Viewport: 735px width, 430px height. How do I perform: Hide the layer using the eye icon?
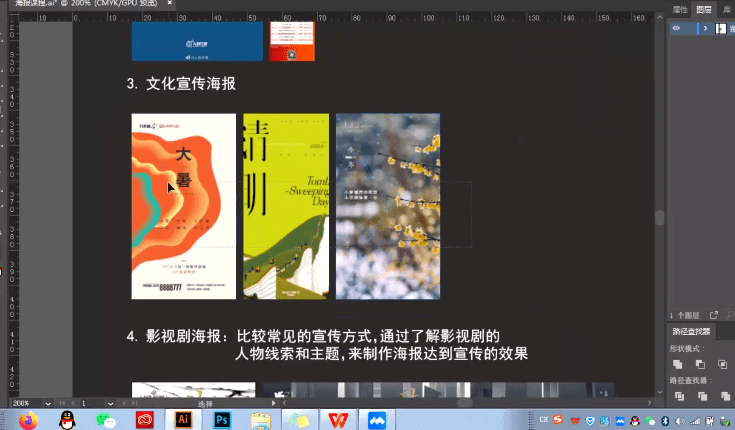[676, 29]
